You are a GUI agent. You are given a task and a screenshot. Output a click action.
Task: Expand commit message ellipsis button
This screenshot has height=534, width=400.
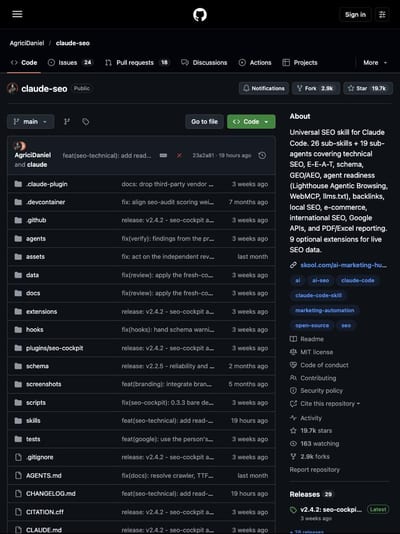click(163, 156)
